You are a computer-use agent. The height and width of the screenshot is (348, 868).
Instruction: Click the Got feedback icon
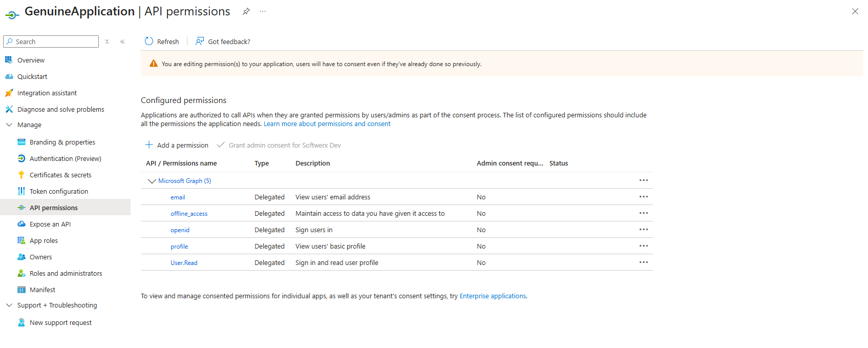pos(200,42)
